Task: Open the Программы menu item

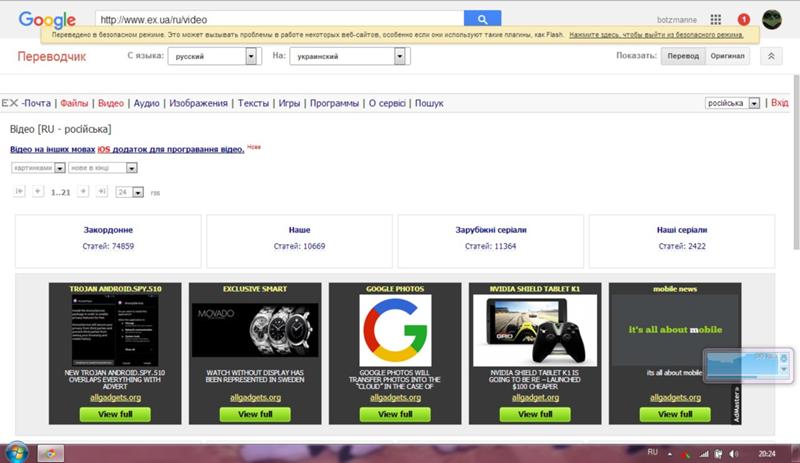Action: coord(334,103)
